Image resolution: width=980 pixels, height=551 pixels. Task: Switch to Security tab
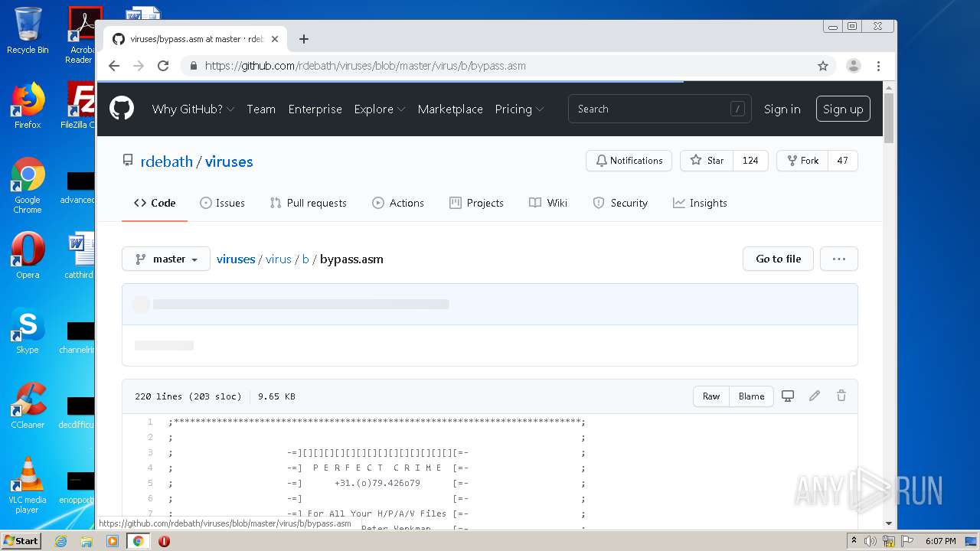pos(620,203)
